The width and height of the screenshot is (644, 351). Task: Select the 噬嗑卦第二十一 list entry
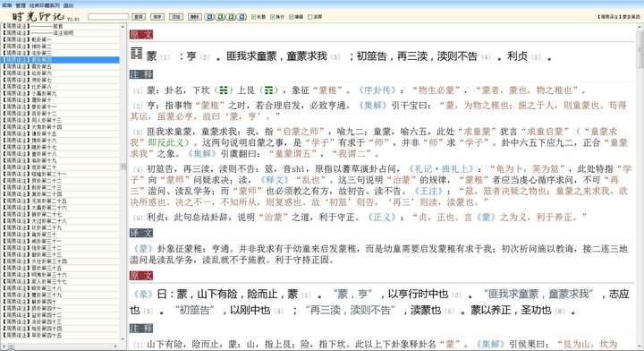60,174
